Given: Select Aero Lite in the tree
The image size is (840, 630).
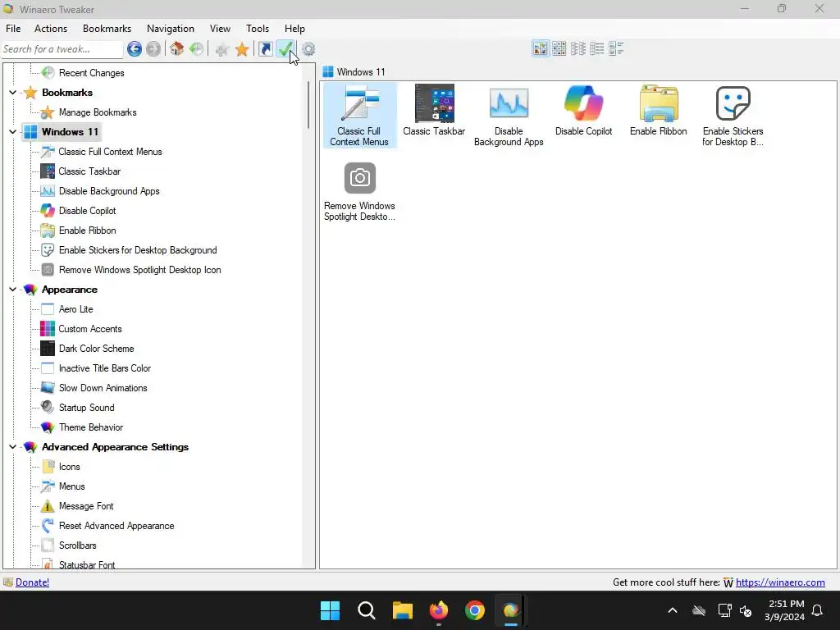Looking at the screenshot, I should pyautogui.click(x=75, y=309).
